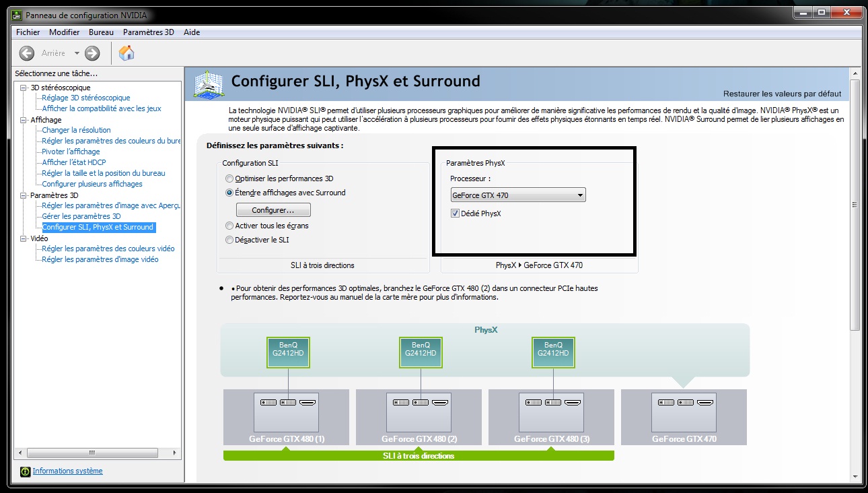Collapse the Vidéo tree node

click(24, 238)
